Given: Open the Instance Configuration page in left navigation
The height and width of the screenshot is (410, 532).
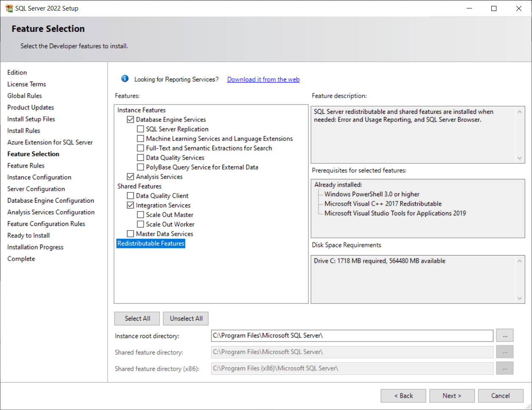Looking at the screenshot, I should pyautogui.click(x=39, y=177).
